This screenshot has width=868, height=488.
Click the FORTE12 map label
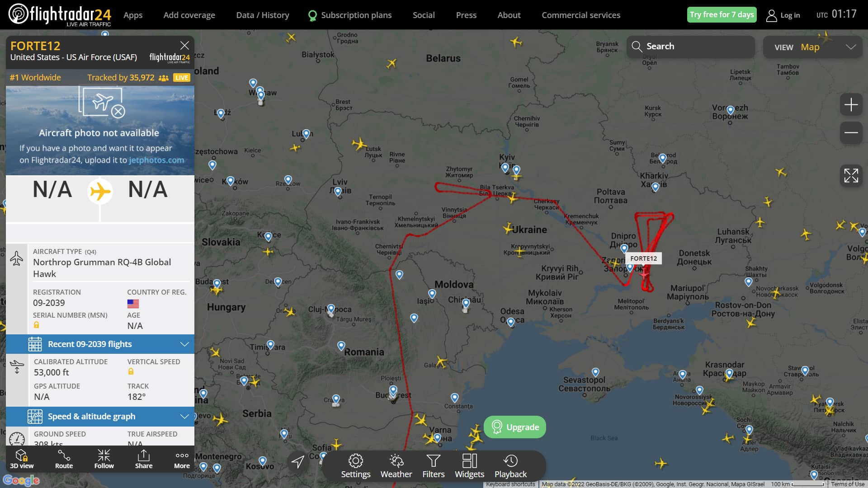pyautogui.click(x=643, y=258)
